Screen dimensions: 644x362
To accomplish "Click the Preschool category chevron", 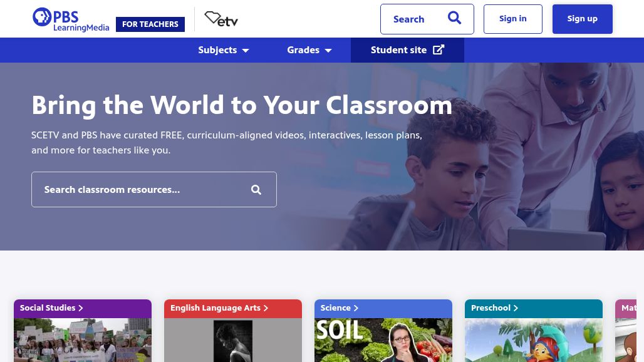I will pyautogui.click(x=516, y=308).
